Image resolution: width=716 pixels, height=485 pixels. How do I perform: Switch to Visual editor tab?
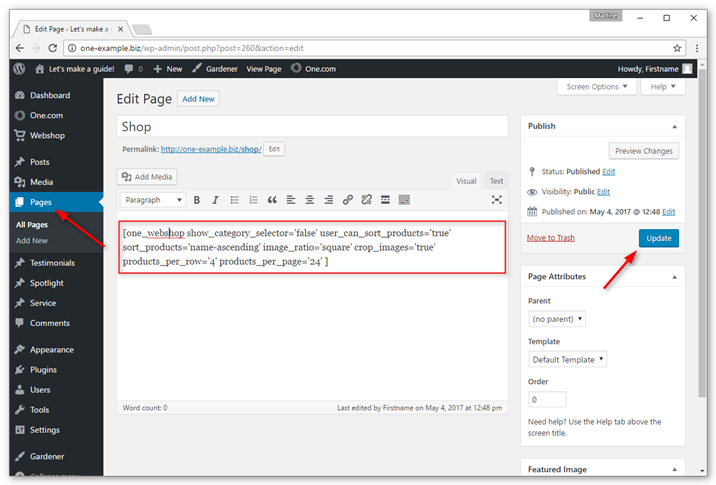pyautogui.click(x=466, y=181)
